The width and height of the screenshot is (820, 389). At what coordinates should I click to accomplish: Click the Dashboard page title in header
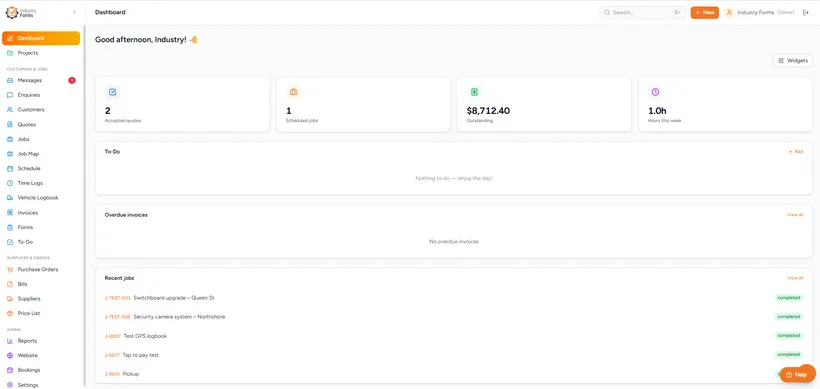(x=110, y=12)
